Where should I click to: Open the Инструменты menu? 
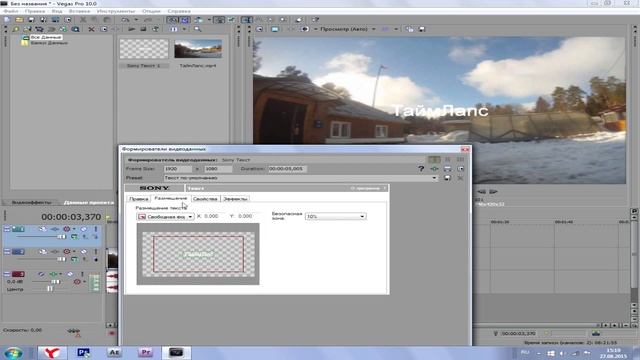tap(116, 11)
